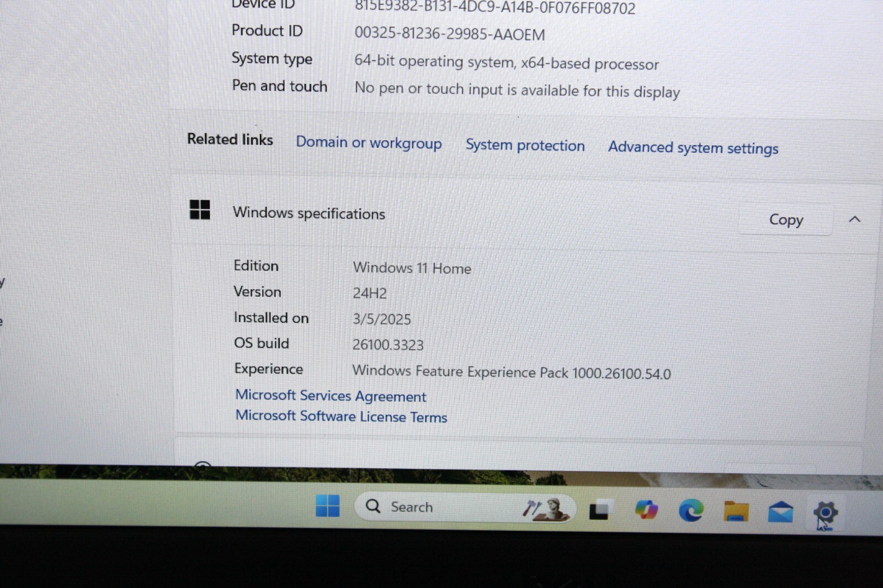Collapse the Windows specifications section

point(854,220)
